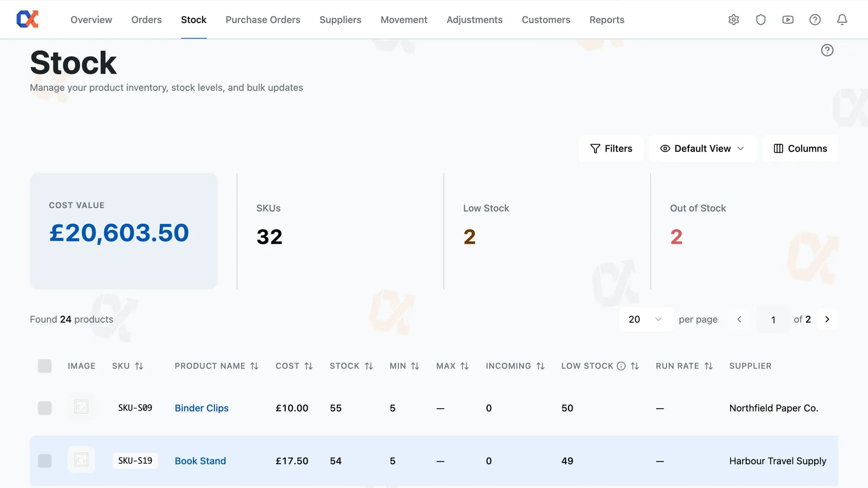Sort by Run Rate column arrows
Viewport: 868px width, 488px height.
tap(709, 366)
